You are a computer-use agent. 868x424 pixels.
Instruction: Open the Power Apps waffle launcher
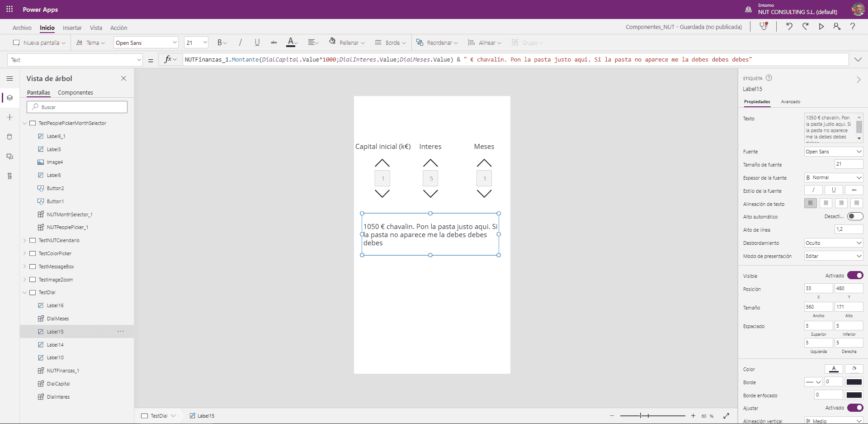[x=9, y=9]
